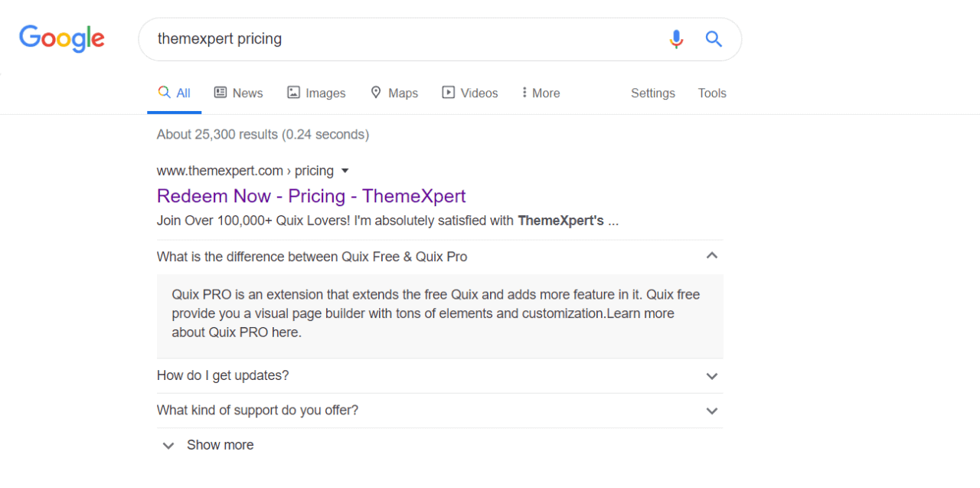This screenshot has height=488, width=980.
Task: Open the News results tab
Action: 238,93
